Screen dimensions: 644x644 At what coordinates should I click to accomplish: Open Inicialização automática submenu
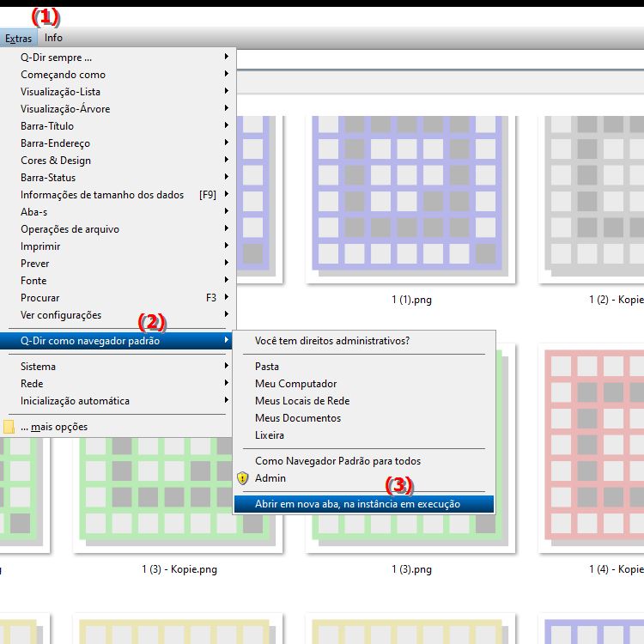pos(118,401)
